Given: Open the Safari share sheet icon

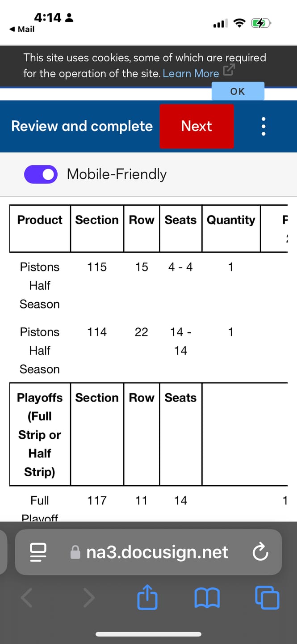Looking at the screenshot, I should [x=147, y=598].
